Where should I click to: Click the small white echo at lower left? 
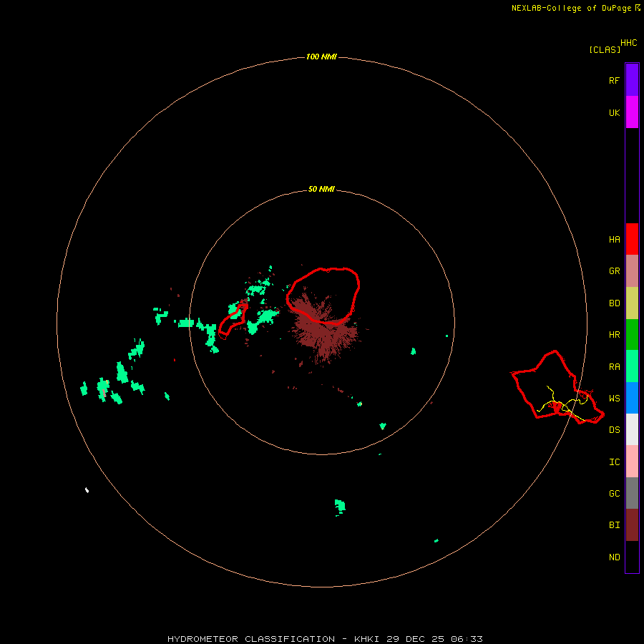[87, 490]
